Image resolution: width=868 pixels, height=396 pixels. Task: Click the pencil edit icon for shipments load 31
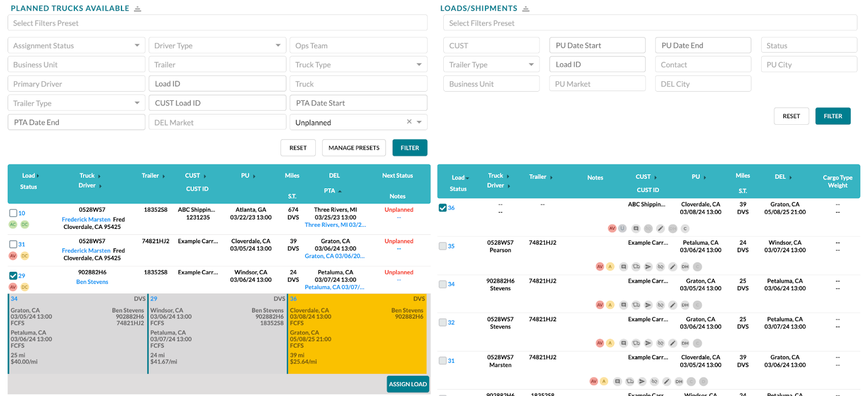click(x=667, y=381)
